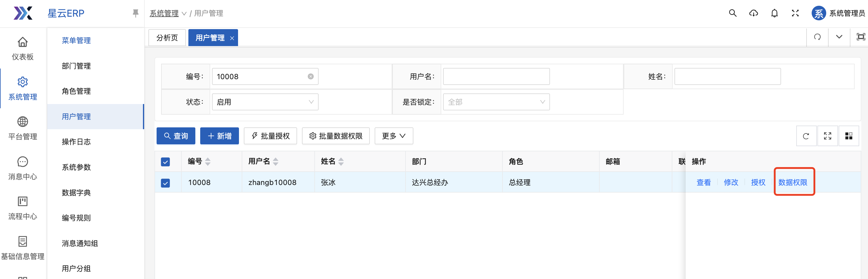
Task: Click the cloud download icon
Action: point(754,13)
